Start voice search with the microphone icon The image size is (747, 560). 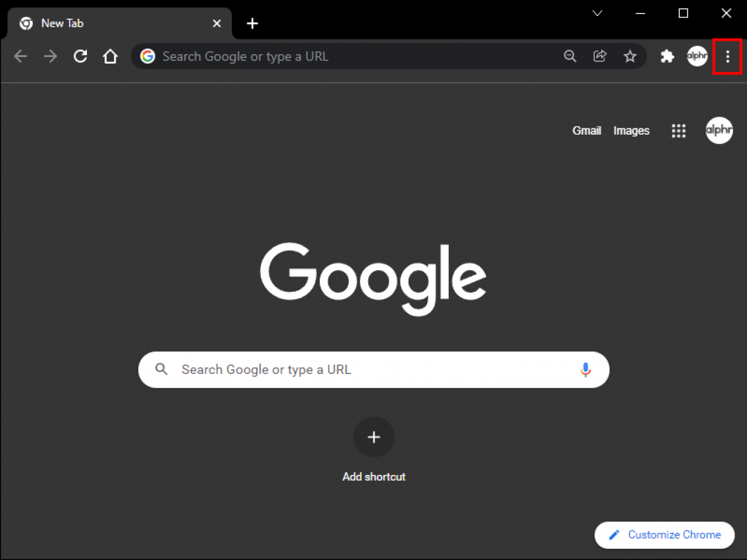[585, 369]
